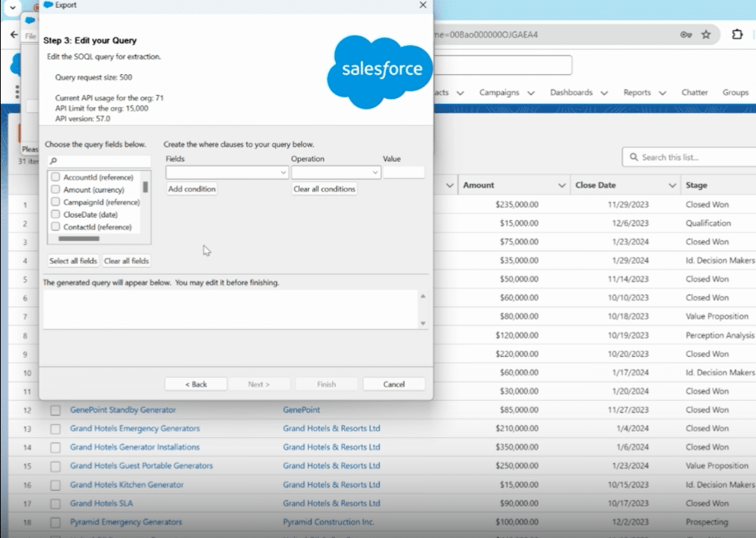
Task: Select the GenePoint Standby Generator row checkbox
Action: click(55, 410)
